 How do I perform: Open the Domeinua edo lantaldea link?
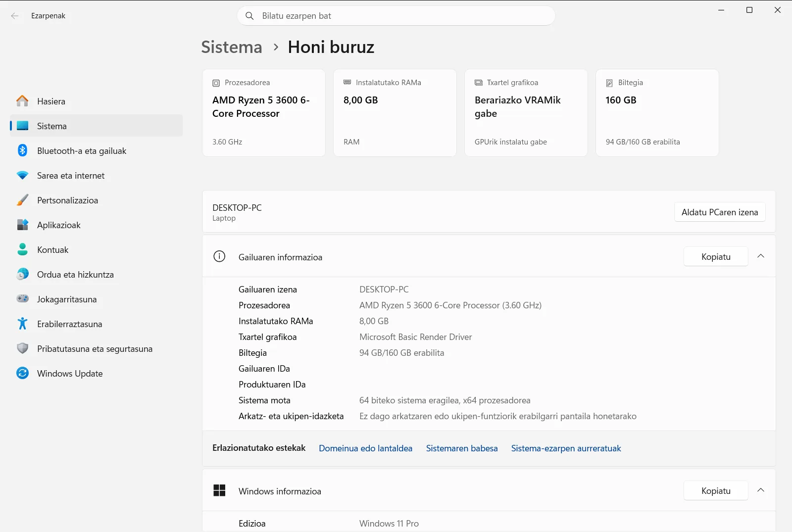click(365, 448)
